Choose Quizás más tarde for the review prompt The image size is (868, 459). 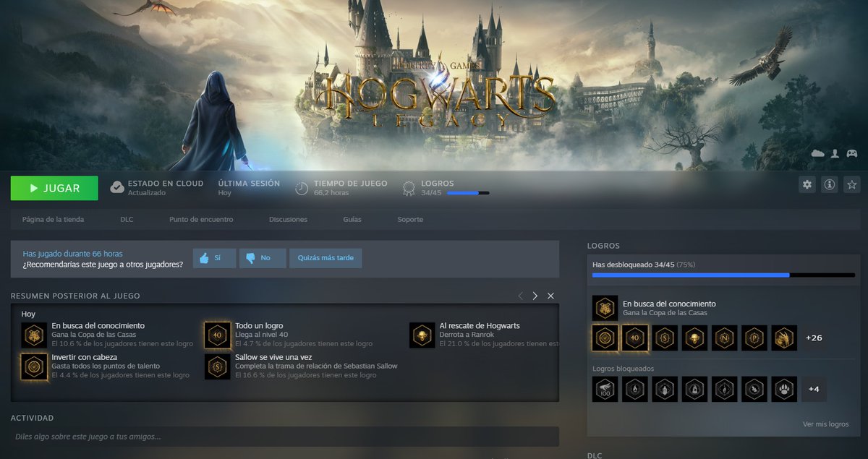pos(325,258)
